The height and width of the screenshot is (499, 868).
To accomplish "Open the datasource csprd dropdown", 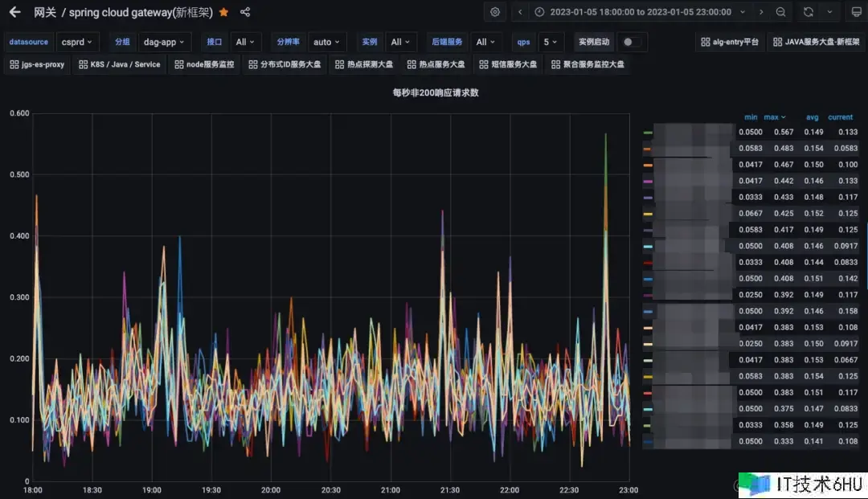I will click(x=76, y=42).
